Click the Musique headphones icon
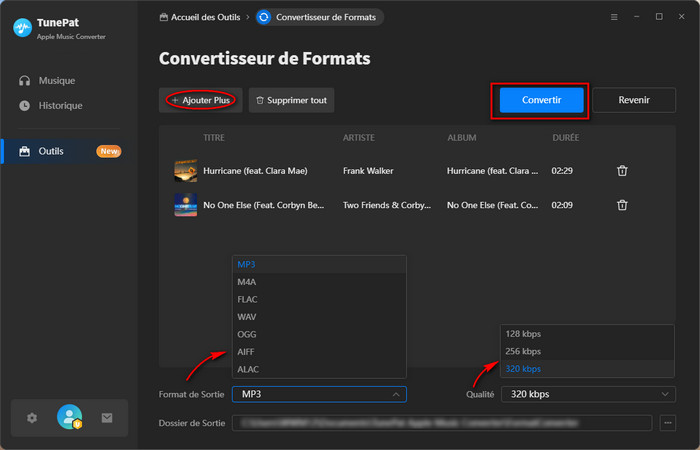700x450 pixels. (25, 81)
